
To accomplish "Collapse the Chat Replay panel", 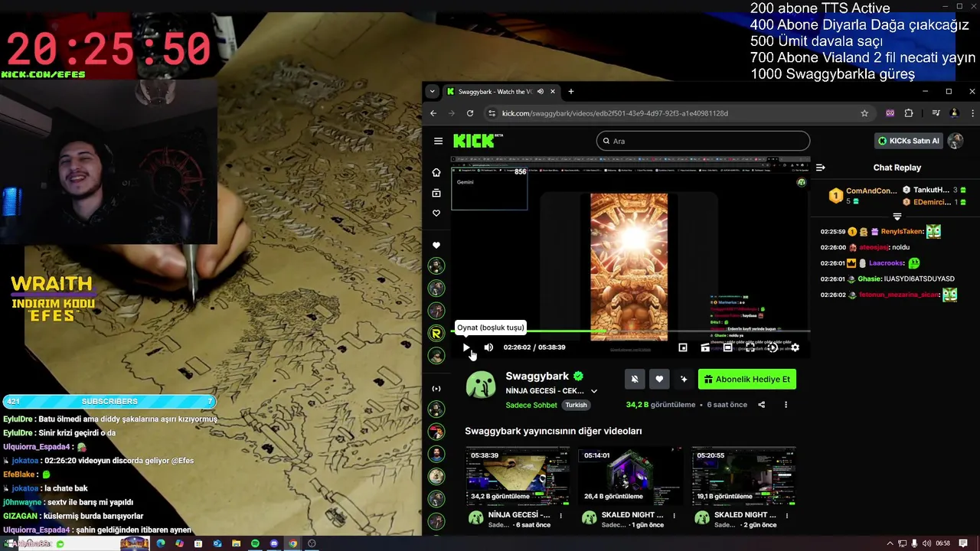I will 820,168.
